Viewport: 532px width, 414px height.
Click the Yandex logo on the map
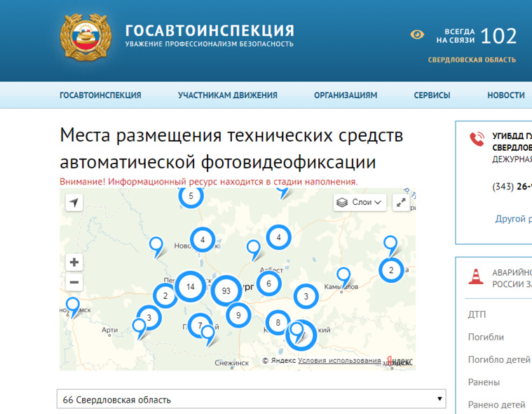[400, 361]
